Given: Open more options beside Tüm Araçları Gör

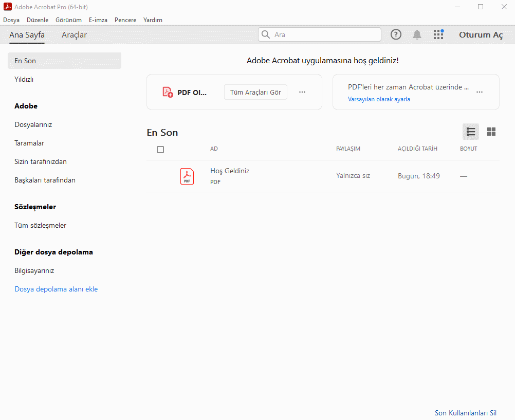Looking at the screenshot, I should pyautogui.click(x=302, y=92).
